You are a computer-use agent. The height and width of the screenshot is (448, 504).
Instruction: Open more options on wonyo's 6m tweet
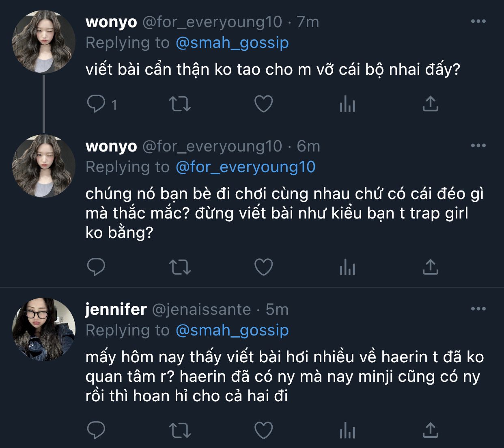(478, 146)
